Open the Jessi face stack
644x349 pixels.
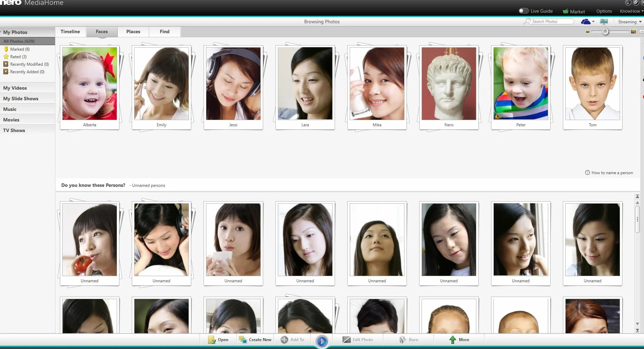click(x=233, y=88)
